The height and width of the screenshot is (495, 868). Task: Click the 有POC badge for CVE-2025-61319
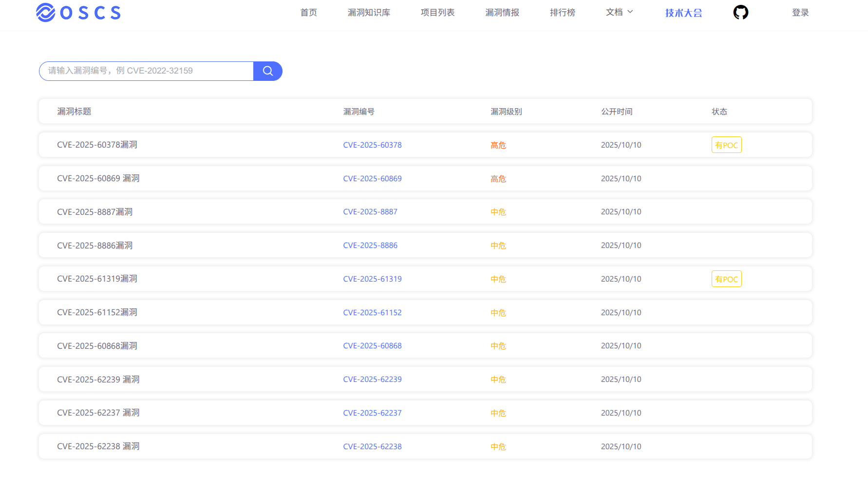click(726, 279)
